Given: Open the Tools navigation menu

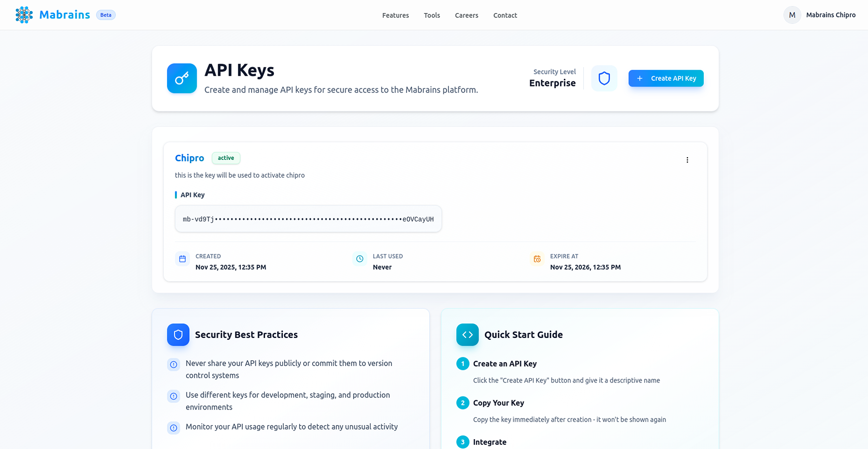Looking at the screenshot, I should (x=432, y=15).
